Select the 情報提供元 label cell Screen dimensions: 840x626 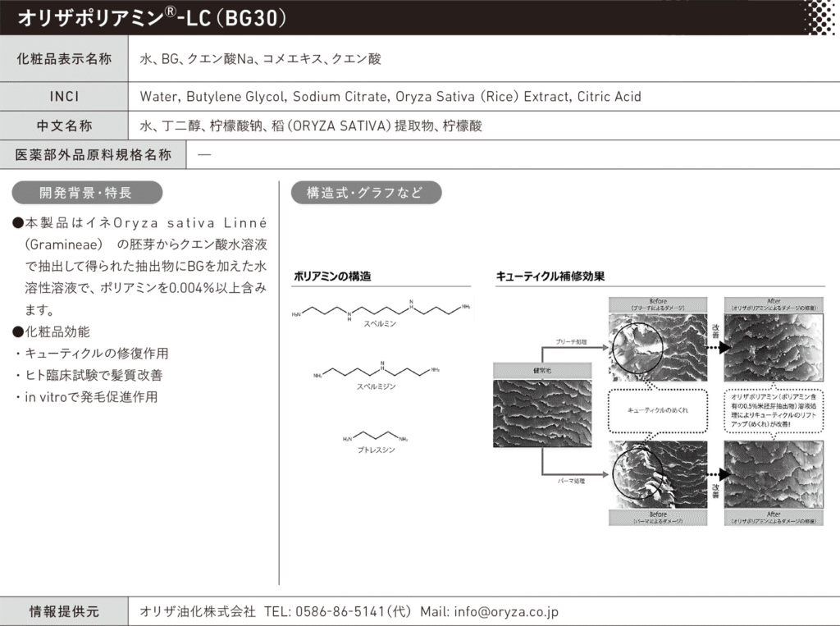point(64,611)
